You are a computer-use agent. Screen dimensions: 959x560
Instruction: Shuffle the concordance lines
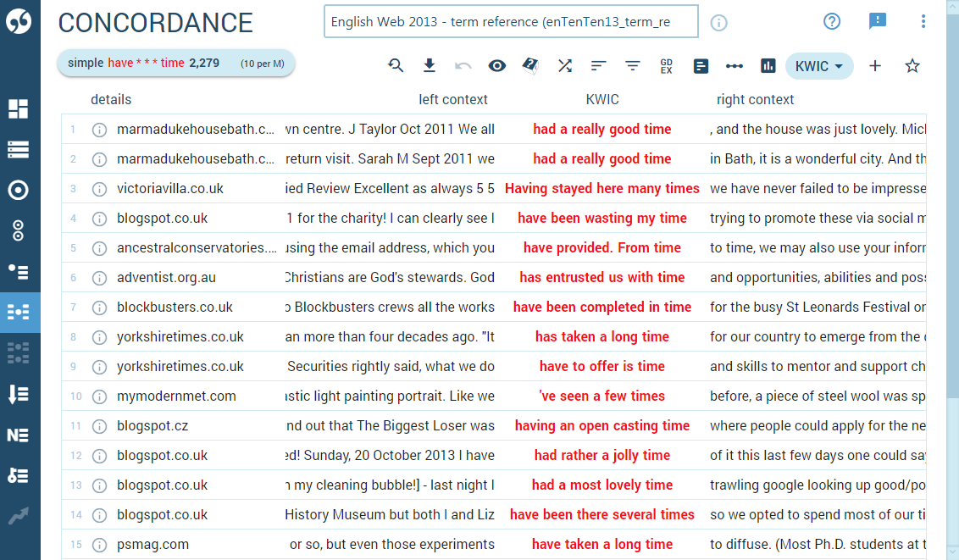pos(565,66)
